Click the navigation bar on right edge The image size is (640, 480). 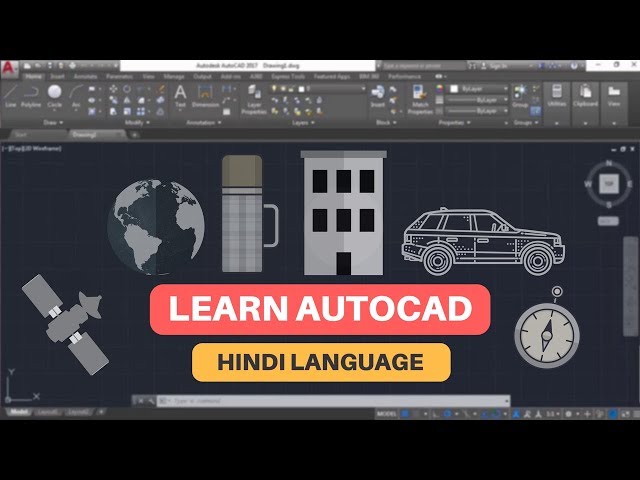pyautogui.click(x=630, y=287)
